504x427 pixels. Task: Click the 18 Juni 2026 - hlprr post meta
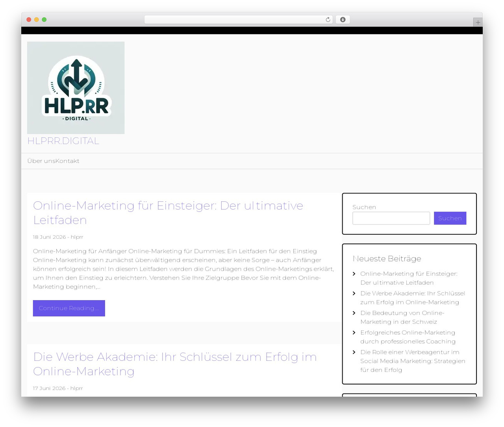(x=58, y=237)
